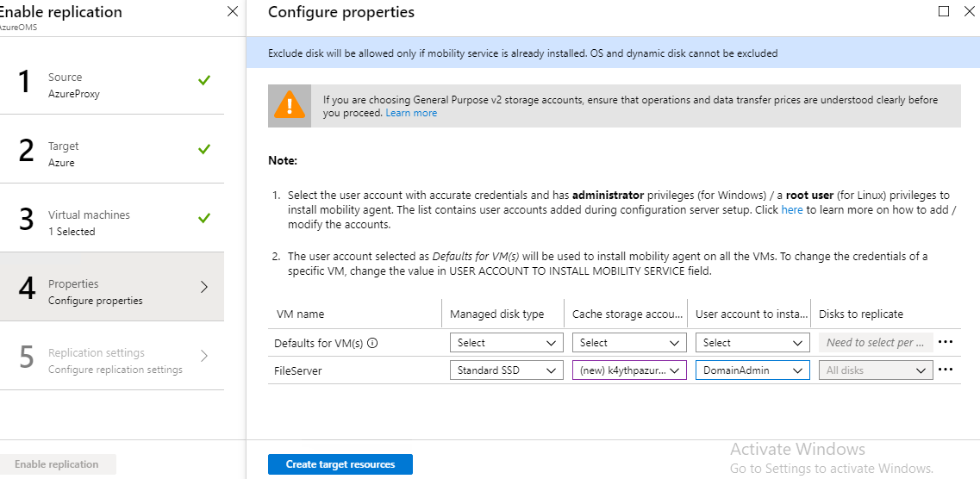Open the (new) k4ythpazur cache storage dropdown
980x479 pixels.
click(629, 370)
